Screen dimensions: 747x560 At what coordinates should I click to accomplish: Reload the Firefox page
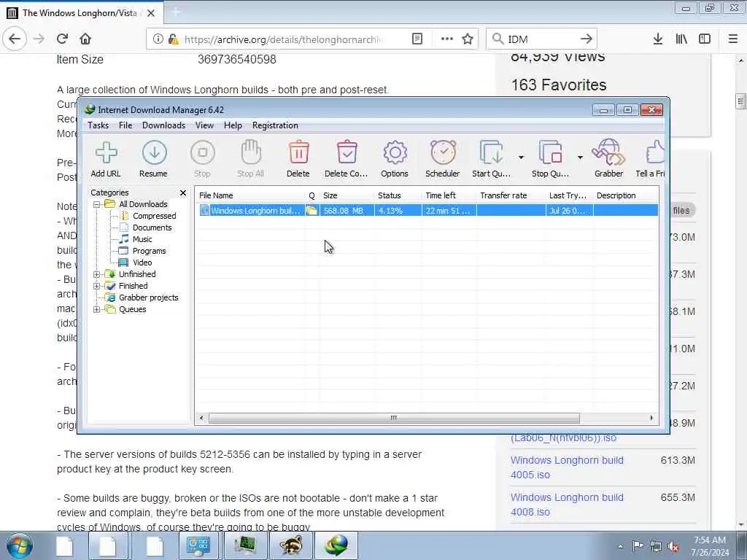click(62, 39)
